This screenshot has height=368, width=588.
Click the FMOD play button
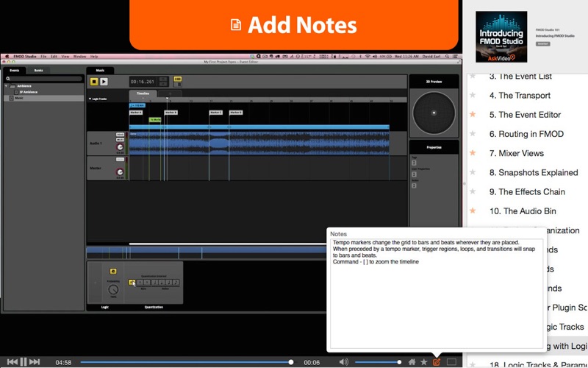[104, 82]
